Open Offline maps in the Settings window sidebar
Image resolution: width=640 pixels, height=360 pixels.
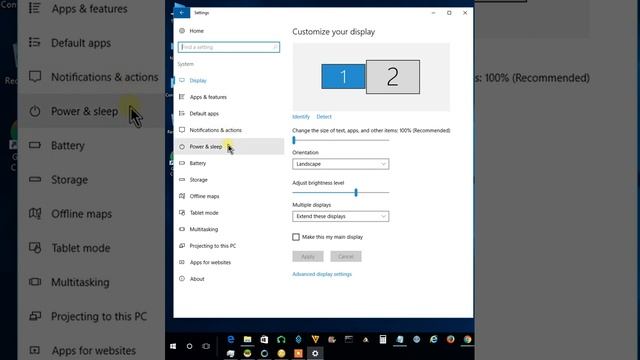204,196
